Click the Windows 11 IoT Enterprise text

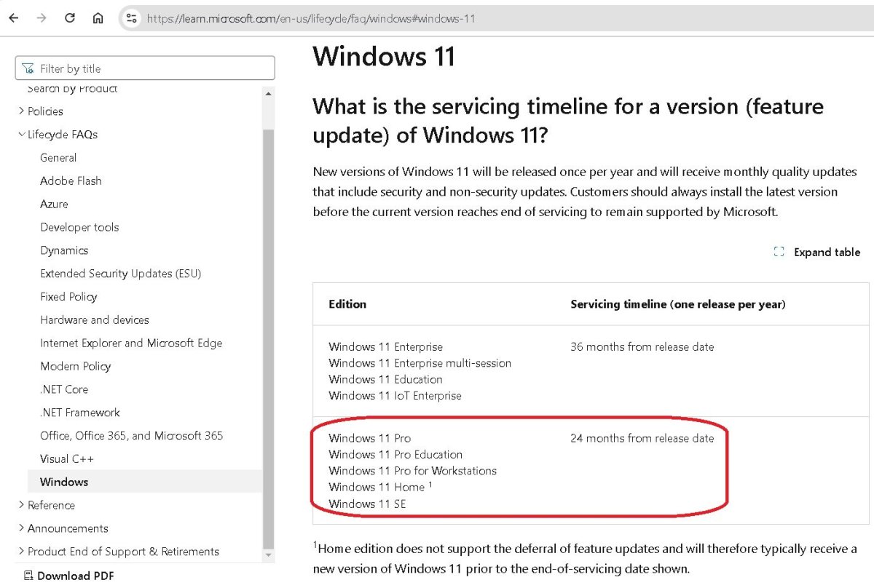point(395,396)
